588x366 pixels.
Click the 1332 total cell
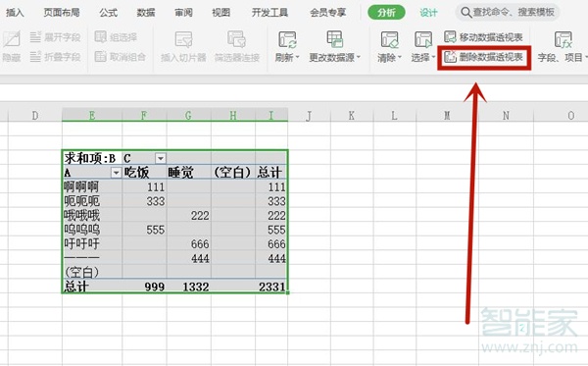tap(188, 287)
